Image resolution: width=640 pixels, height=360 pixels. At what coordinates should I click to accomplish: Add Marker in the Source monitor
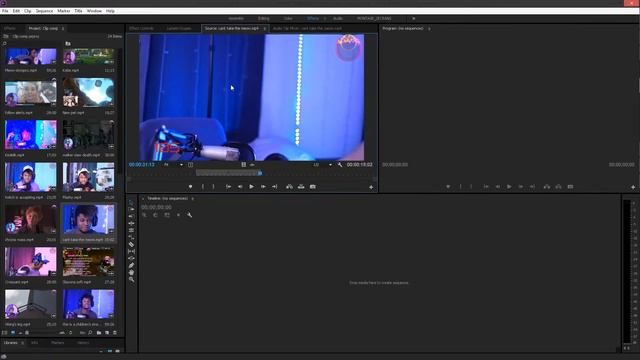(x=190, y=187)
